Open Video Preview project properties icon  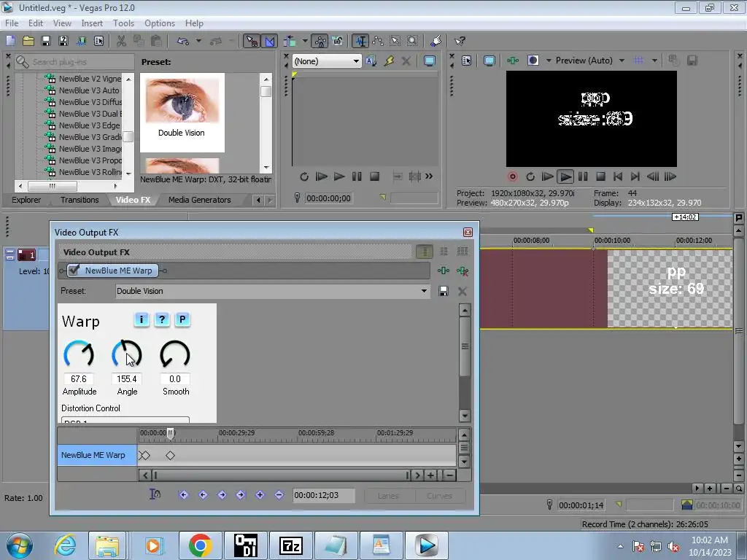coord(466,61)
